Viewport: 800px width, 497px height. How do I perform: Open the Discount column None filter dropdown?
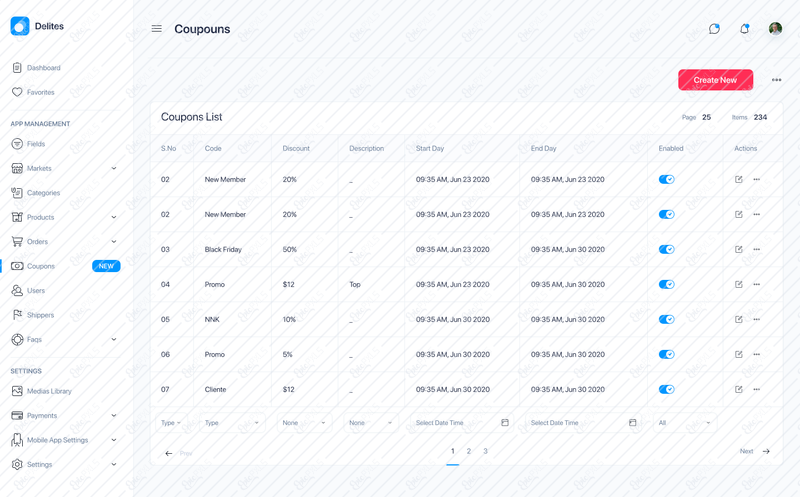[304, 423]
